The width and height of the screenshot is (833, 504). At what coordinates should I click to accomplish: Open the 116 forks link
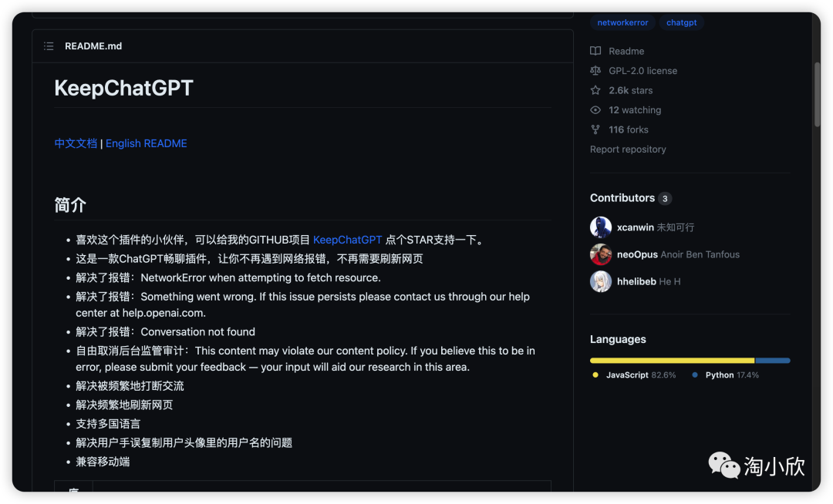click(x=629, y=129)
